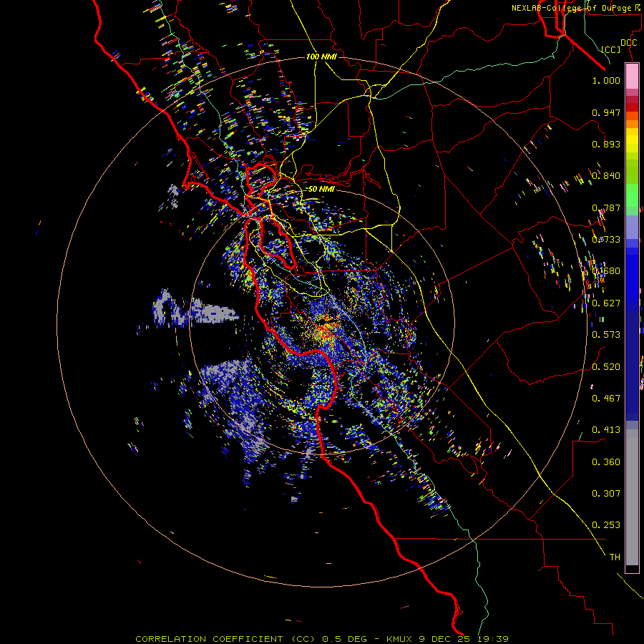Click the Correlation Coefficient caption at the bottom
Viewport: 644px width, 644px height.
pos(322,639)
